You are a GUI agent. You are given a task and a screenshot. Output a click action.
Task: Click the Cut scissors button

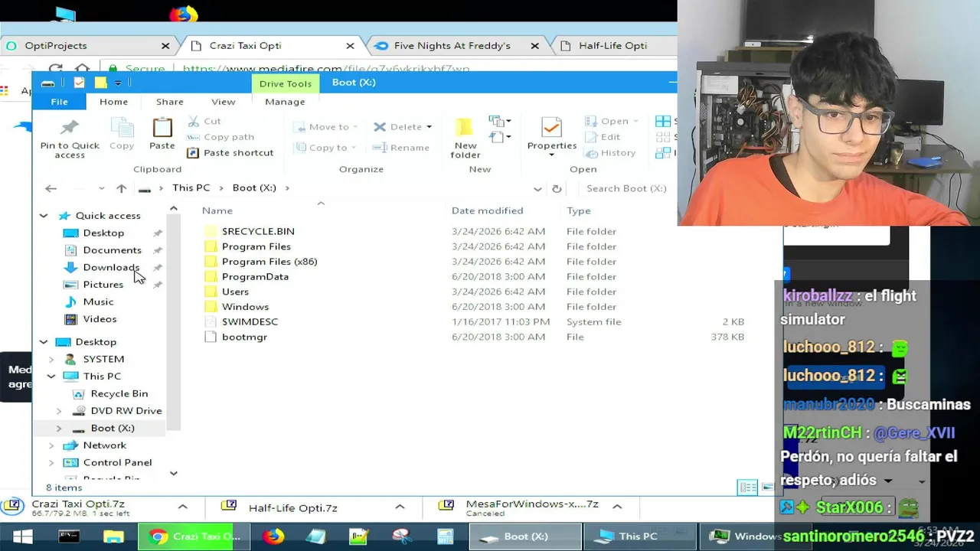pyautogui.click(x=204, y=121)
